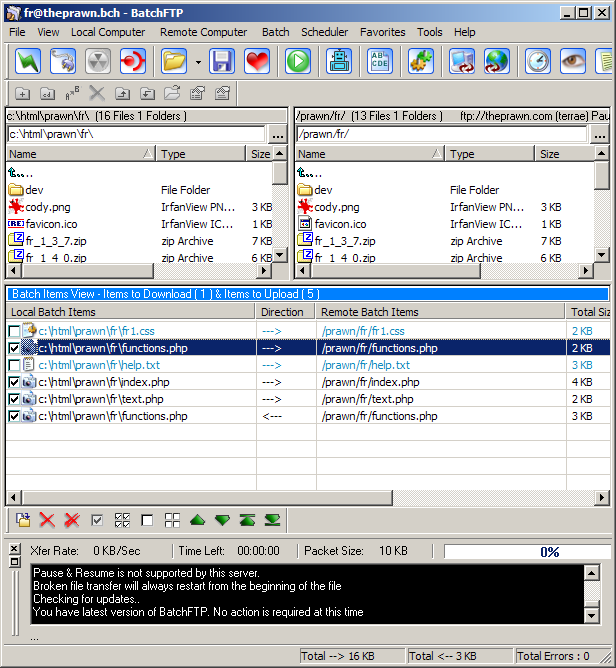Click the single red X delete item icon
This screenshot has width=616, height=668.
(x=46, y=520)
